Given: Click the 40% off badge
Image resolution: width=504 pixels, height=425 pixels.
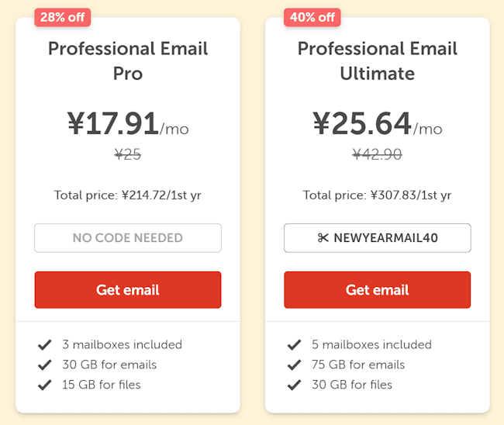Looking at the screenshot, I should [x=312, y=17].
